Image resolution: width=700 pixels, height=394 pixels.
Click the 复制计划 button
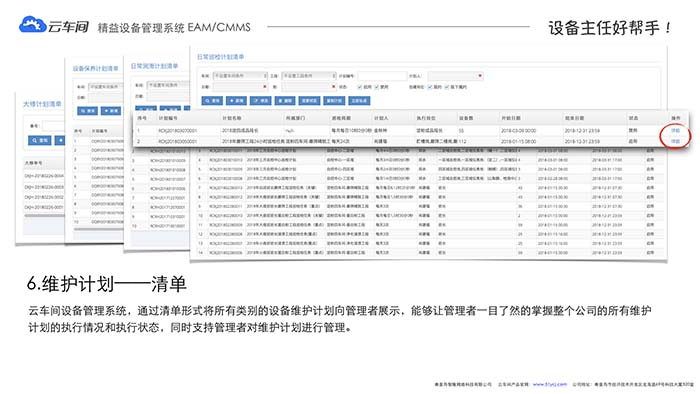click(x=334, y=101)
